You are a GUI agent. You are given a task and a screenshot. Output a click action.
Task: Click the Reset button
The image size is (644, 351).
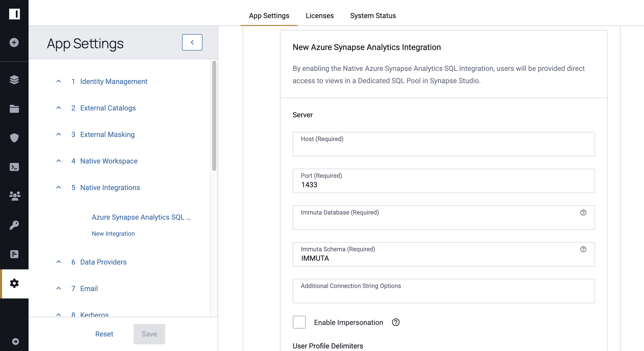click(104, 334)
